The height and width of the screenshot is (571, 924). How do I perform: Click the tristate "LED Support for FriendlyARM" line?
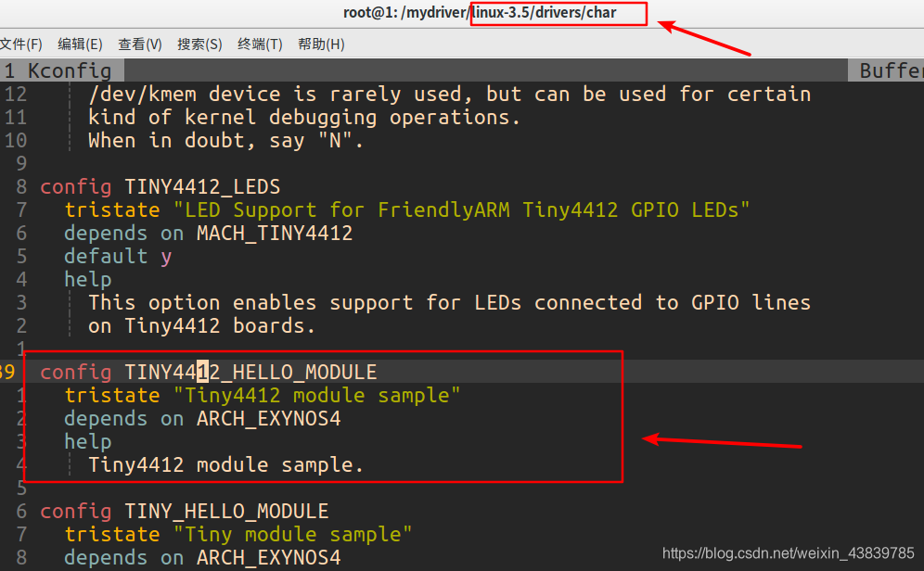(406, 209)
